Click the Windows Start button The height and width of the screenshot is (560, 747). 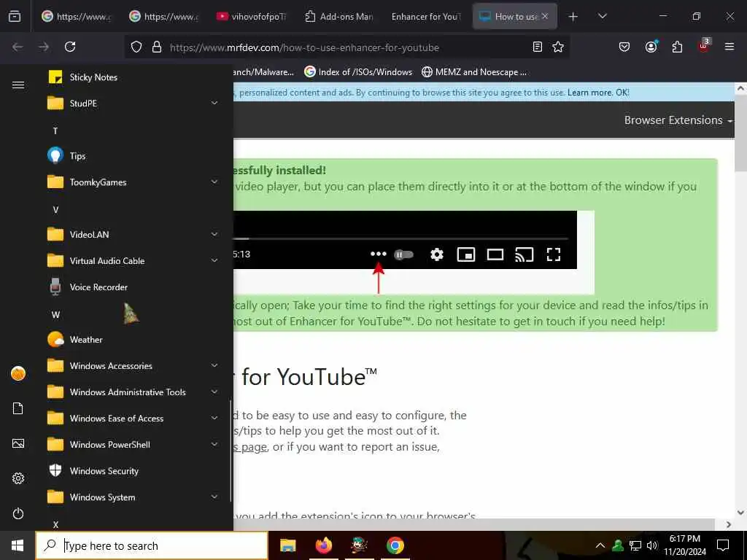pyautogui.click(x=18, y=545)
